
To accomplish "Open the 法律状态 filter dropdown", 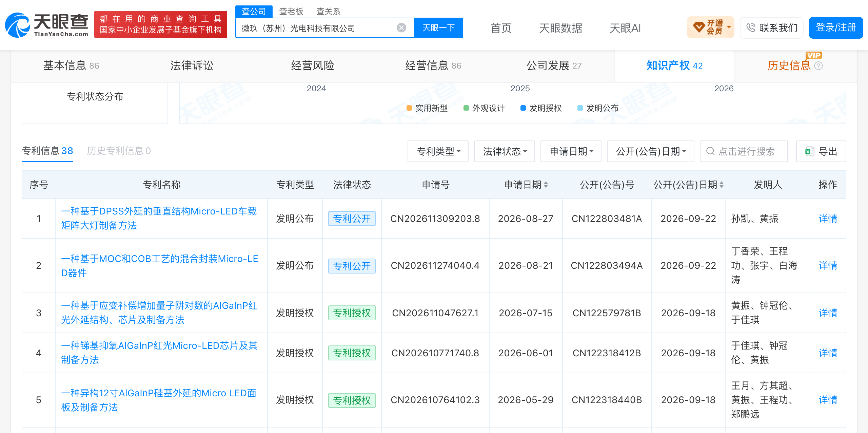I will click(505, 151).
